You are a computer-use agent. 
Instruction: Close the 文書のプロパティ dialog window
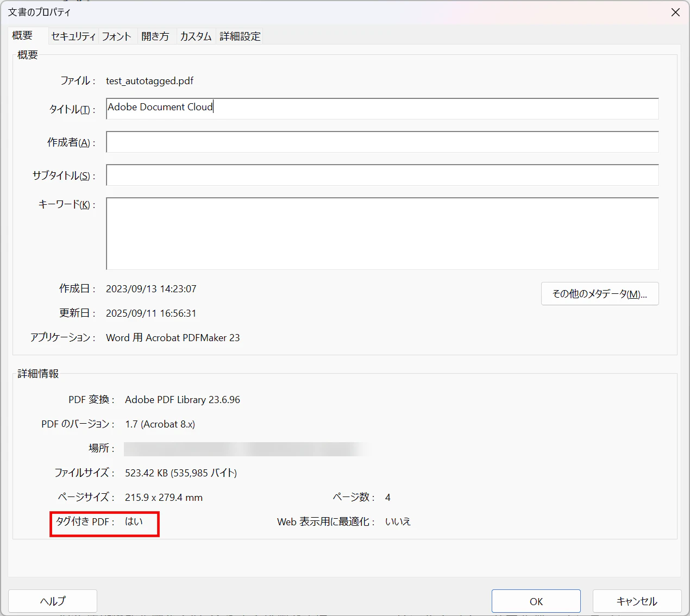(x=675, y=12)
